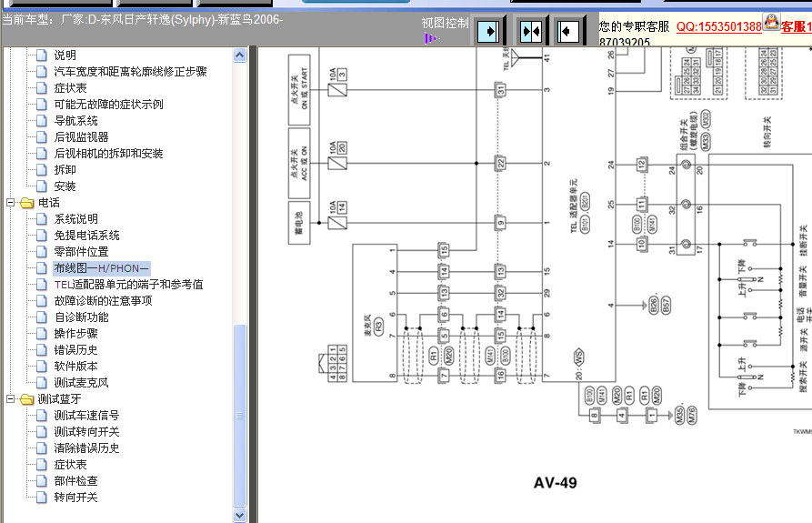This screenshot has height=523, width=812.
Task: Click the QQ penguin customer service icon
Action: (771, 22)
